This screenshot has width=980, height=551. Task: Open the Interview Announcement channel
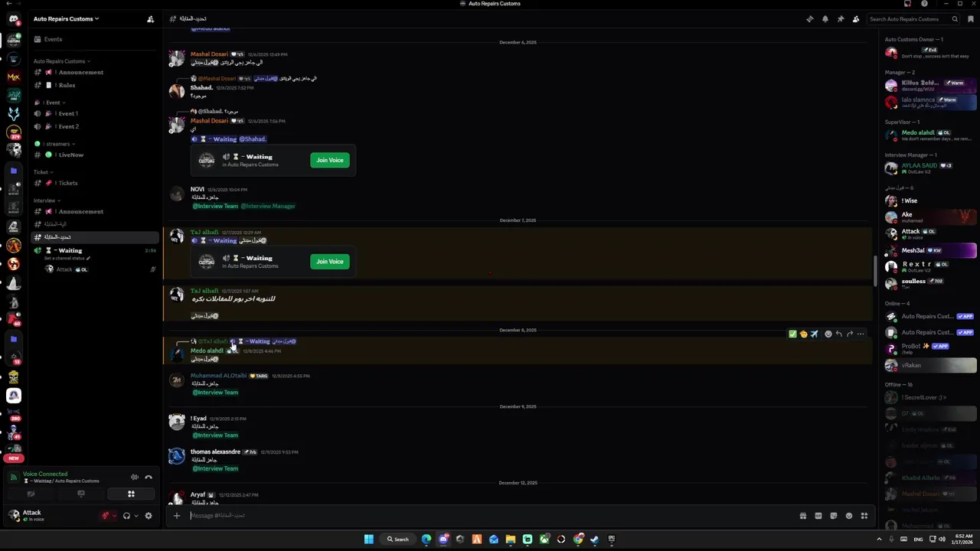(95, 212)
